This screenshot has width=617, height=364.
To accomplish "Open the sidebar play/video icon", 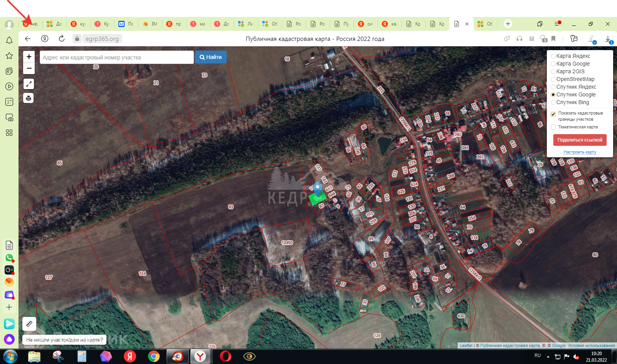I will coord(9,86).
